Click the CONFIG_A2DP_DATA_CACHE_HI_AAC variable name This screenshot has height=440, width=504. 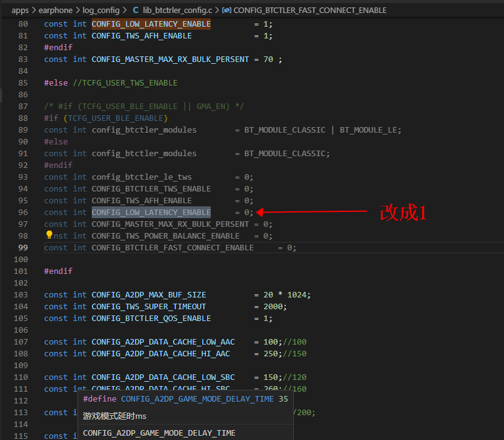(161, 354)
